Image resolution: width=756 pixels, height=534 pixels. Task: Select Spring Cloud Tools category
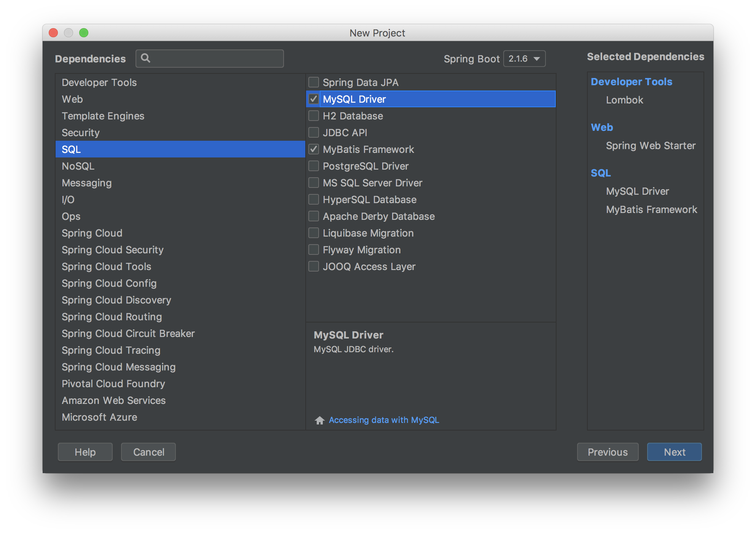click(x=180, y=266)
